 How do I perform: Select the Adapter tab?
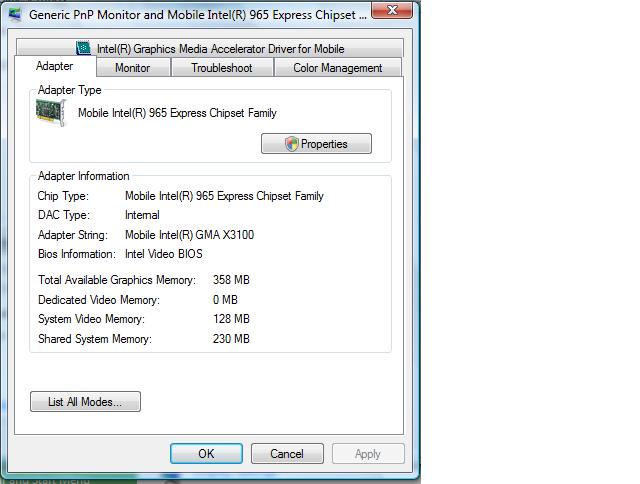(55, 66)
